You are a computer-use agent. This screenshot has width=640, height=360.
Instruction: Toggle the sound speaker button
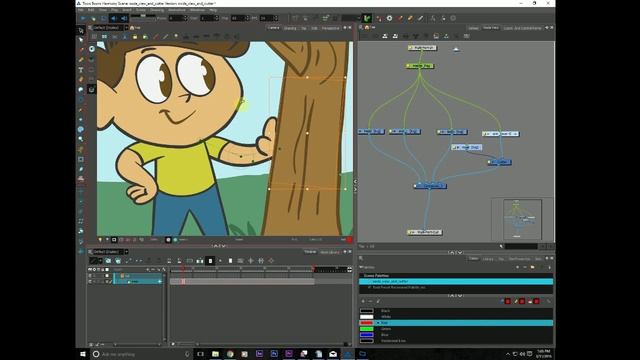tap(113, 18)
